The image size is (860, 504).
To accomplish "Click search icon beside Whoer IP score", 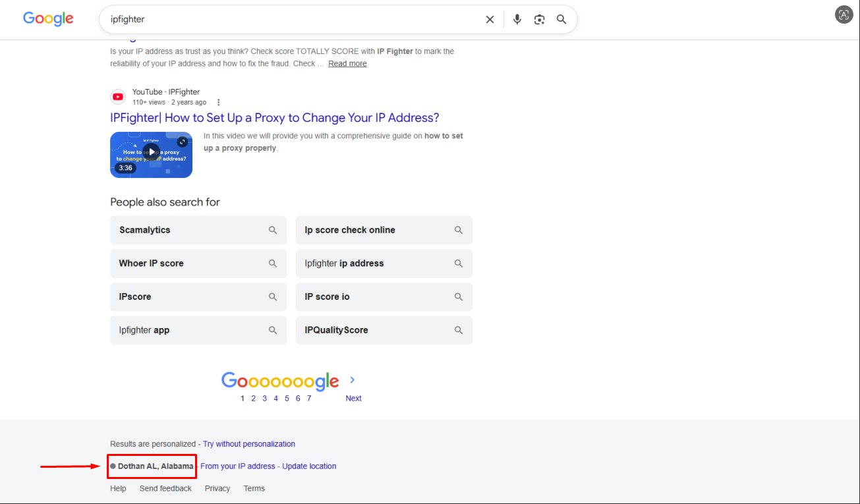I will [x=273, y=264].
